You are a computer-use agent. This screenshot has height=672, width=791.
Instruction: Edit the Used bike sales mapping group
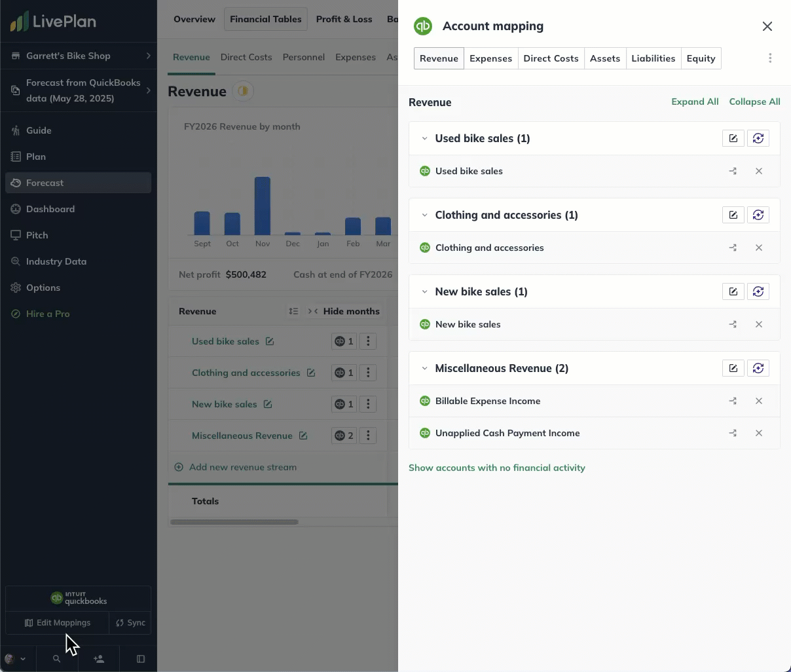(x=733, y=138)
